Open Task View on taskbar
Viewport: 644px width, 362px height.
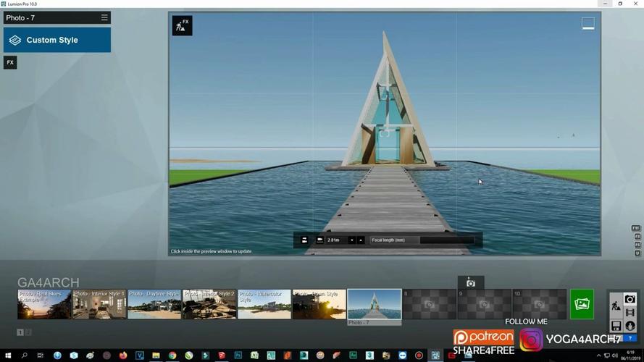41,355
